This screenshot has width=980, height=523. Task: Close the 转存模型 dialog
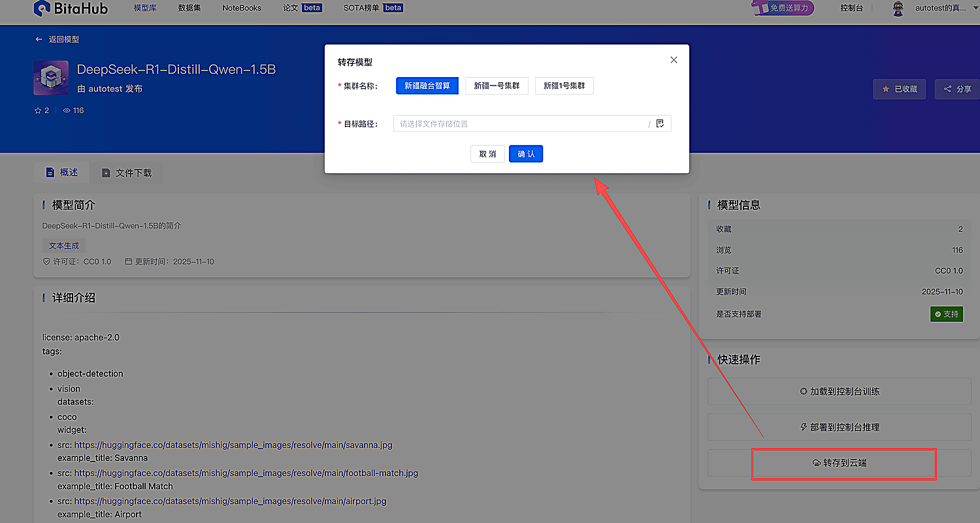674,60
